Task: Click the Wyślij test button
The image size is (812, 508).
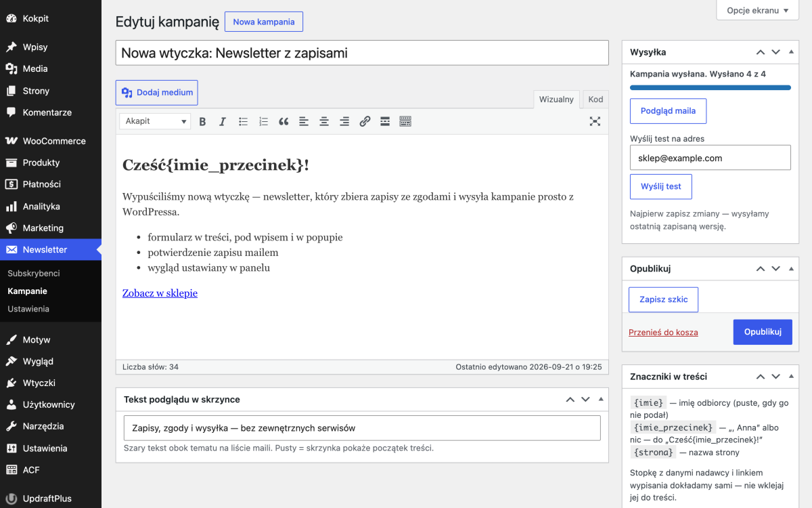Action: (661, 186)
